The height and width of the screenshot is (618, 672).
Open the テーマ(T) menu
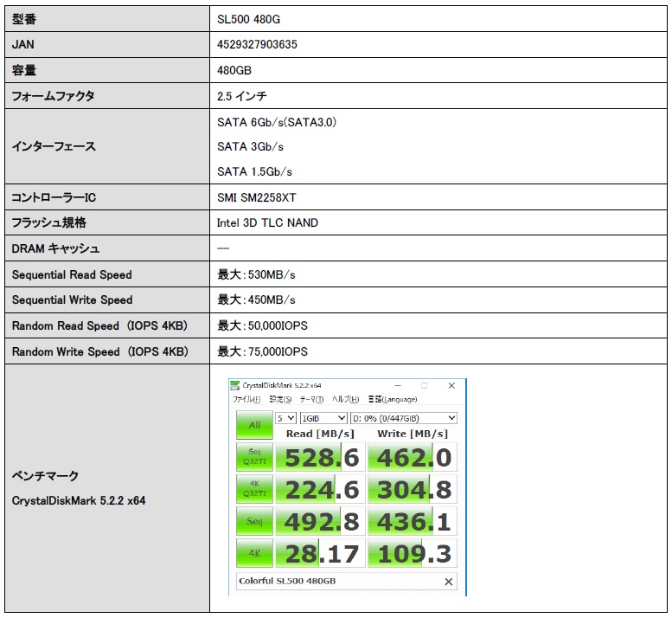click(x=311, y=399)
